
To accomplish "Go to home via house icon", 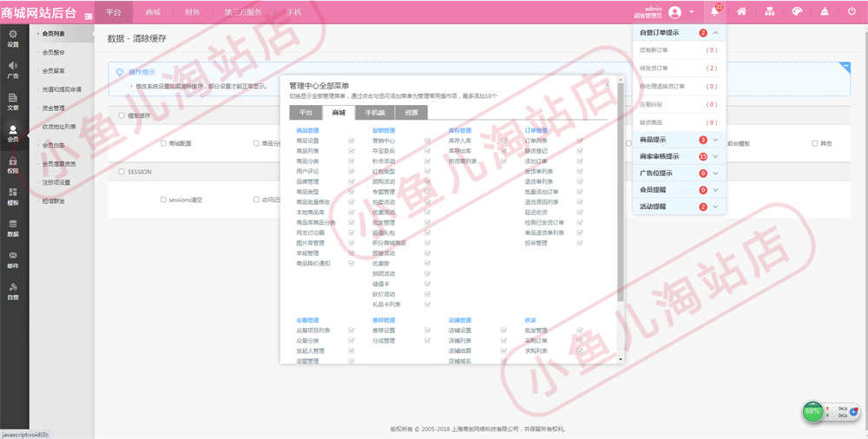I will (x=742, y=11).
